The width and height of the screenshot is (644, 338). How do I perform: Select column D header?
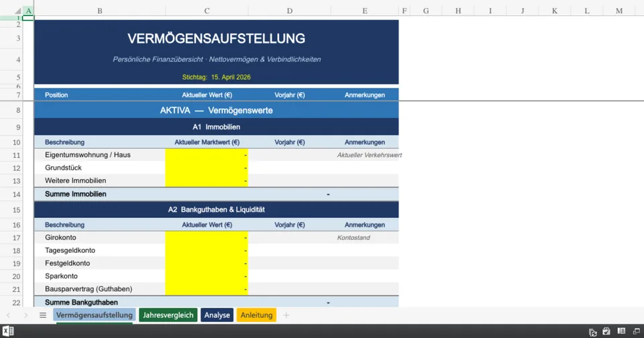[290, 11]
